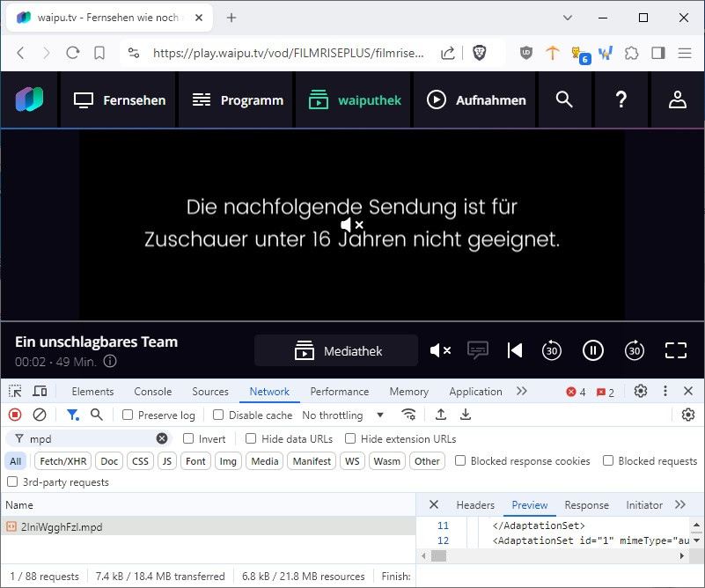
Task: Check the Disable cache option
Action: (219, 415)
